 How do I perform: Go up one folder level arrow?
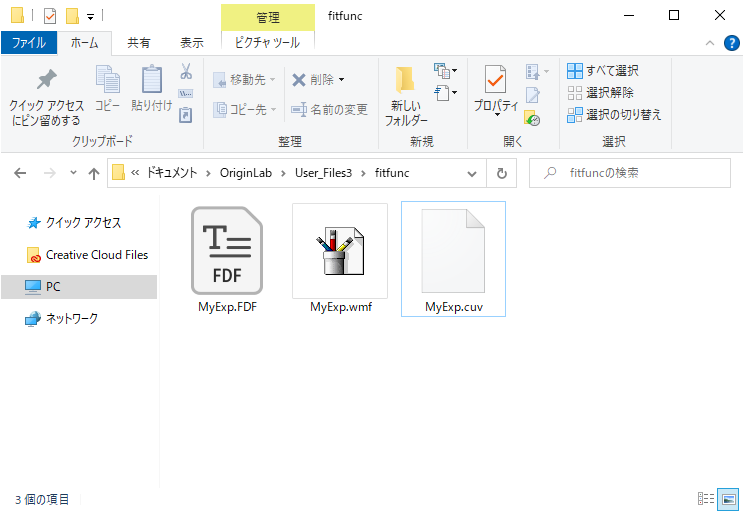(x=94, y=174)
